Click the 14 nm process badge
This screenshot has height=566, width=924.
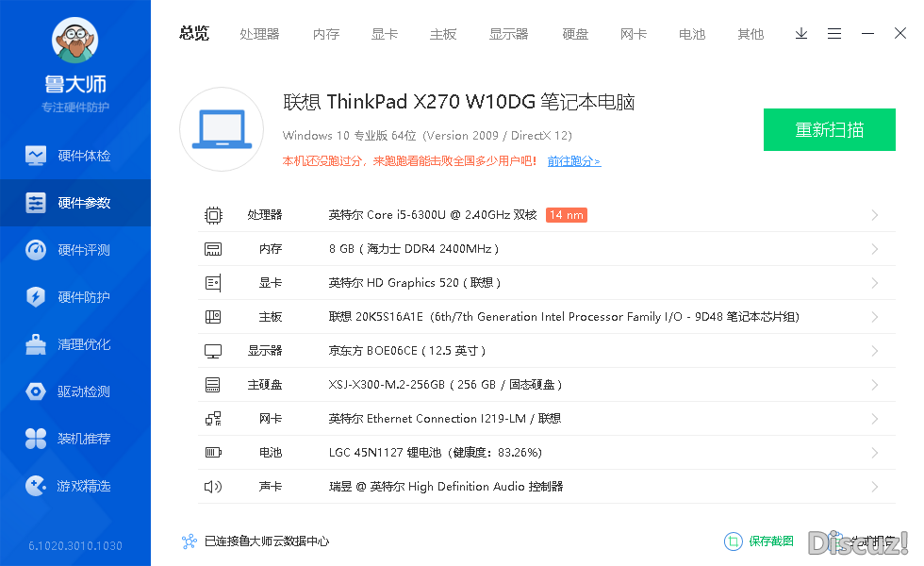click(x=567, y=215)
